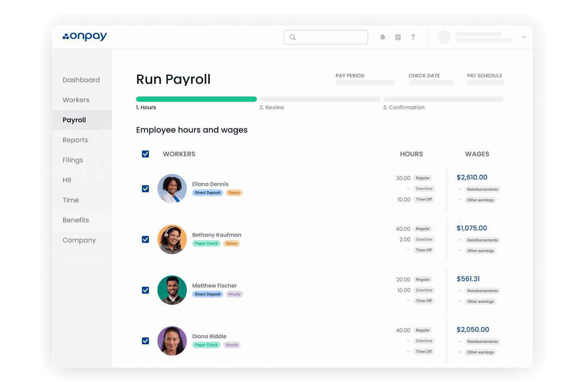Screen dimensions: 588x392
Task: Click the CHECK DATE value field
Action: 431,83
